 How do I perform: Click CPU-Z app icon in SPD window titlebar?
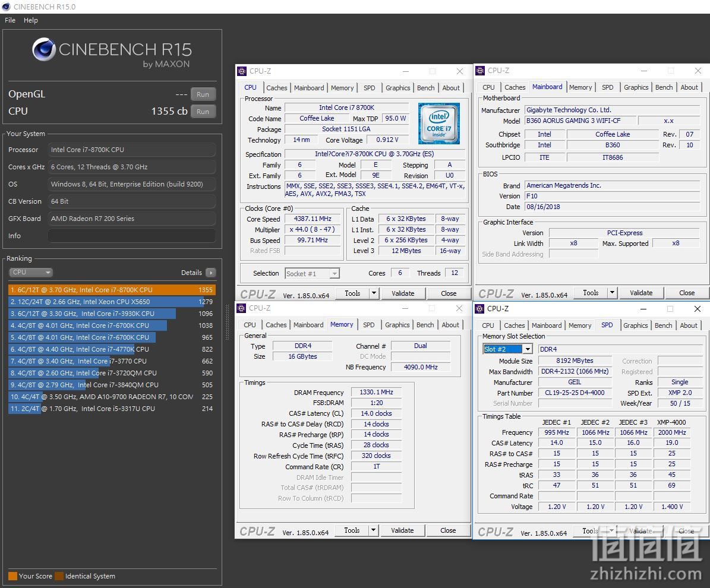click(480, 309)
